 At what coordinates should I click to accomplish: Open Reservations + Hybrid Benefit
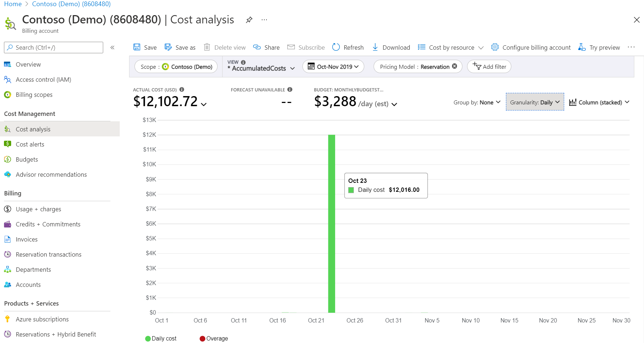56,334
